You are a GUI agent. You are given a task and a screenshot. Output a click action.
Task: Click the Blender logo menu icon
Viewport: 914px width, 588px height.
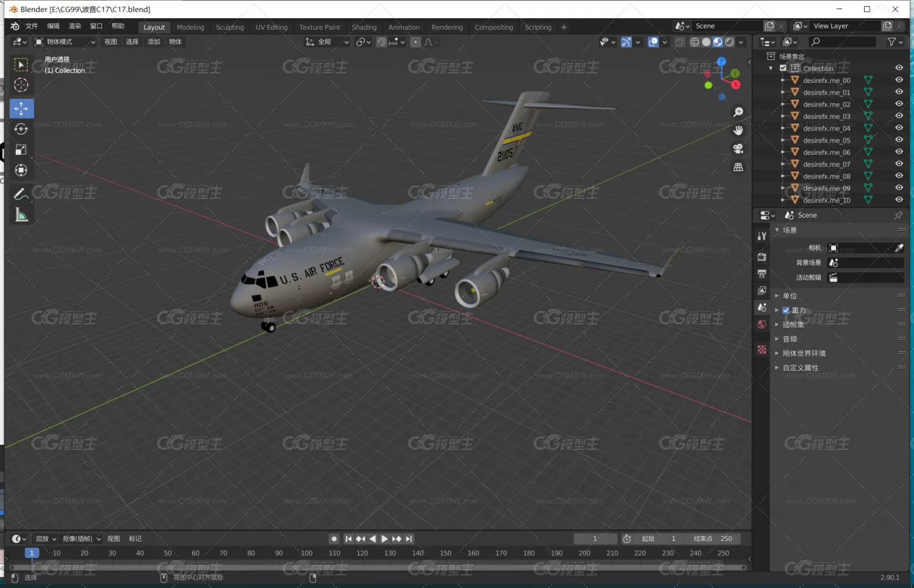[15, 26]
